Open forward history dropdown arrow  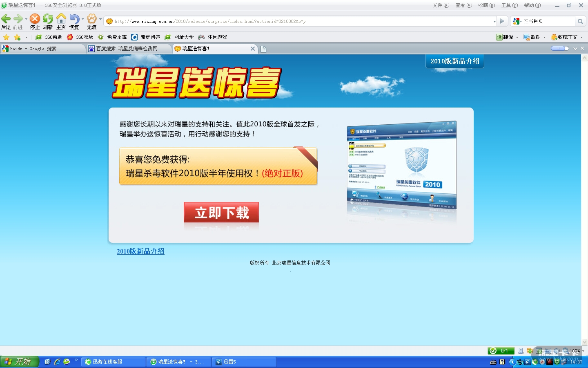click(x=26, y=19)
